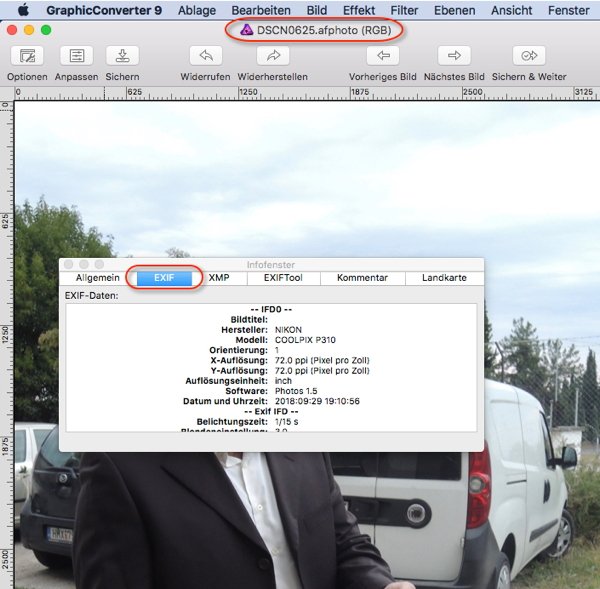Open the Ebenen menu
The width and height of the screenshot is (600, 589).
455,10
